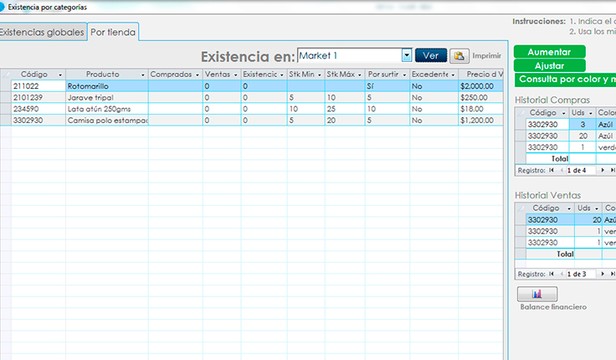Image resolution: width=616 pixels, height=360 pixels.
Task: Click Uds cell 20 in Historial Ventas
Action: pyautogui.click(x=588, y=220)
